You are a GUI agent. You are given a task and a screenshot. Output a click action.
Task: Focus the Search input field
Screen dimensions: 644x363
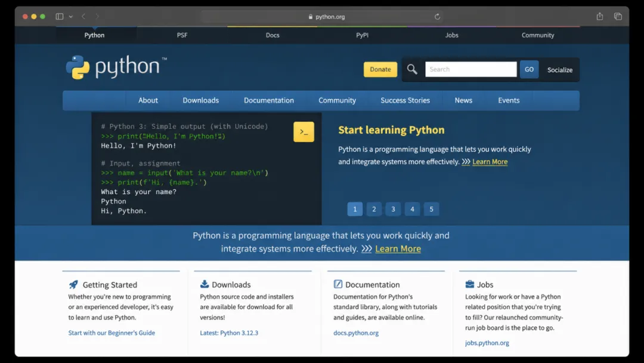(x=470, y=69)
